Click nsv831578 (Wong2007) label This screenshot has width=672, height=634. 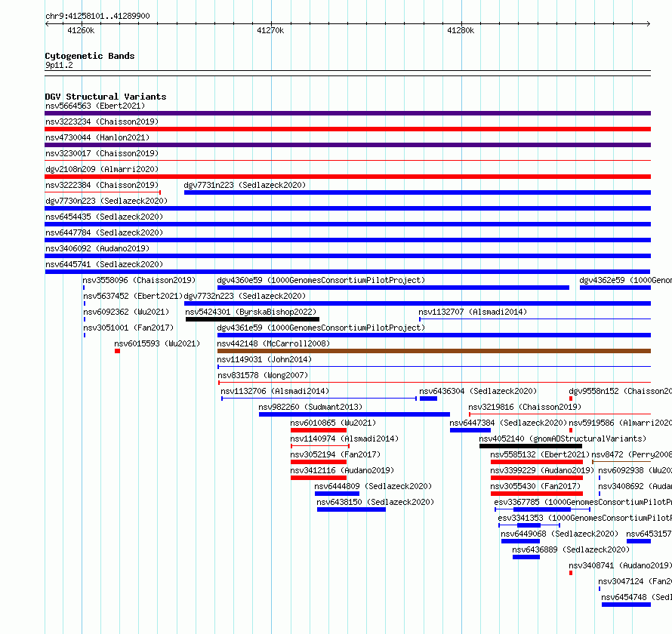pos(263,375)
